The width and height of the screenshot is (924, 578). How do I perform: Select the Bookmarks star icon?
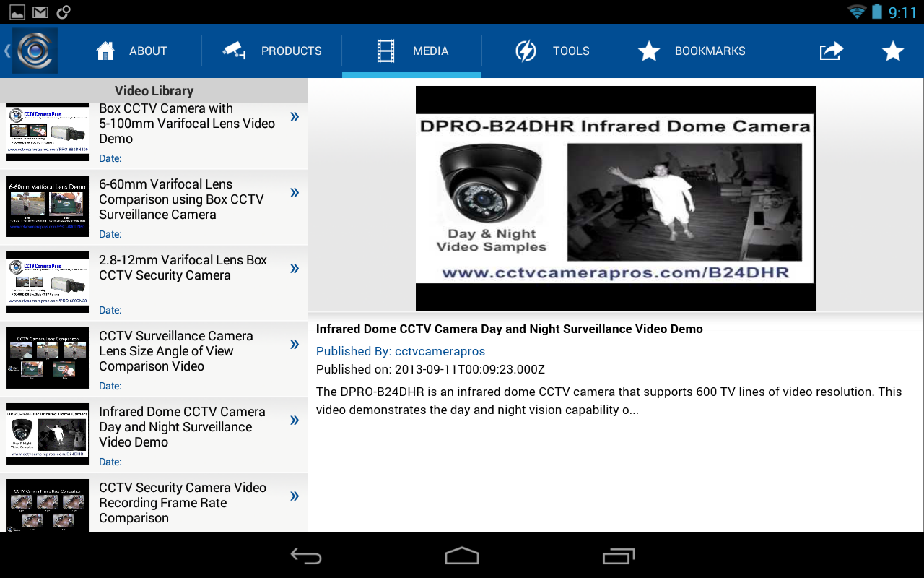[648, 51]
